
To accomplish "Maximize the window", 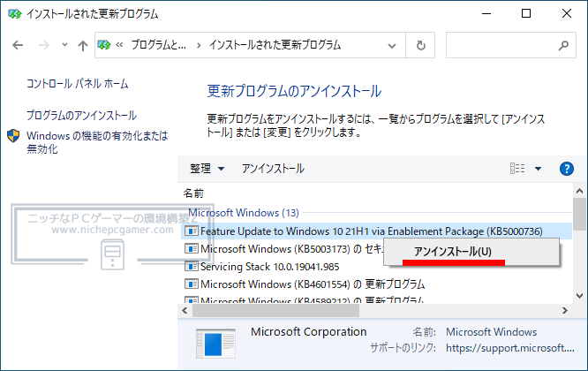I will click(526, 13).
